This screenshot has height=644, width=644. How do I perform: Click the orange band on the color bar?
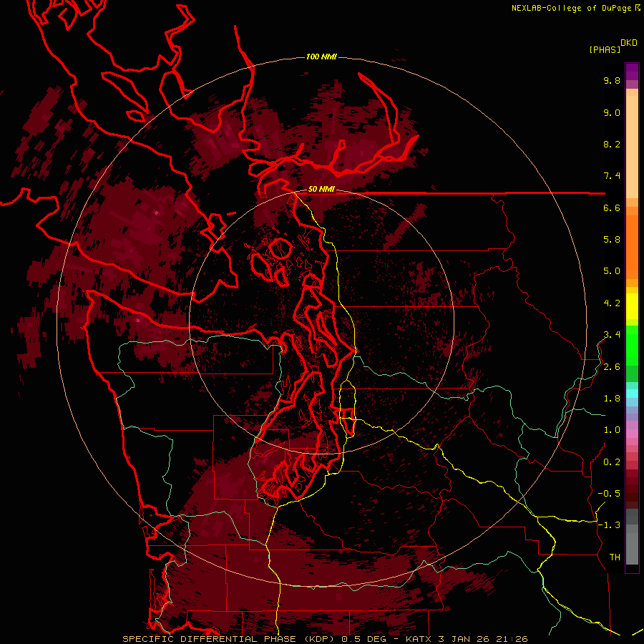632,247
